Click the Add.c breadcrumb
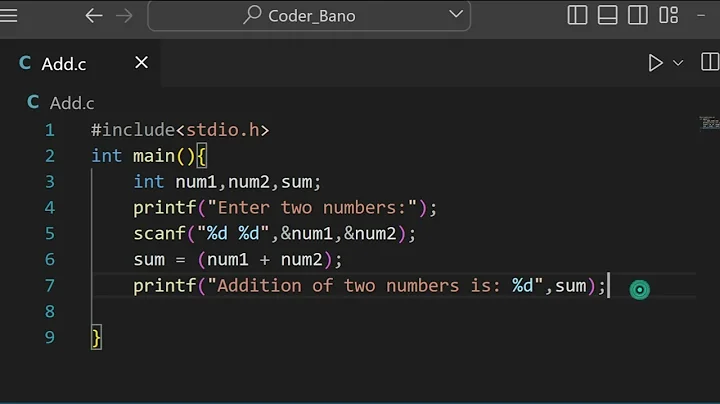 coord(72,103)
